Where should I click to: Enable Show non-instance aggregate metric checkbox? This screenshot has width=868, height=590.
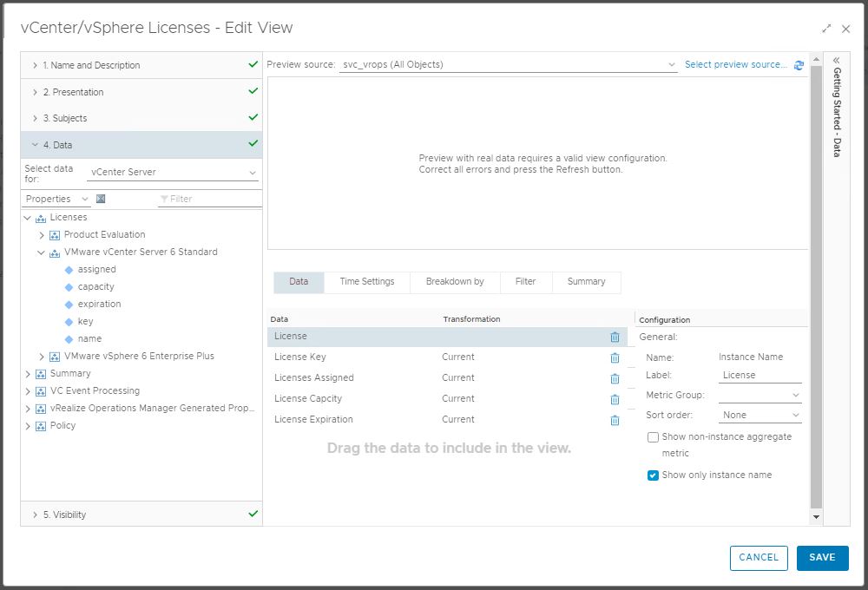pyautogui.click(x=653, y=437)
